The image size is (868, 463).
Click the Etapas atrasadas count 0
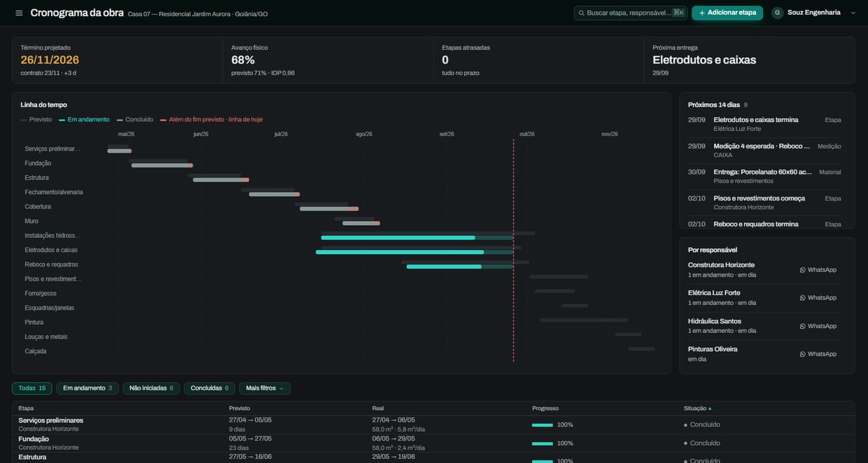(446, 60)
